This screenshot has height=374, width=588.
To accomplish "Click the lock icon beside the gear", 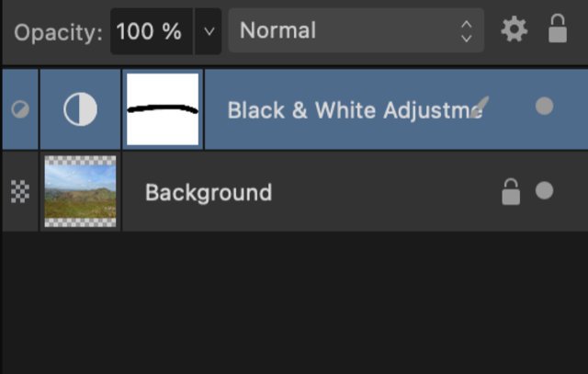I will 558,29.
